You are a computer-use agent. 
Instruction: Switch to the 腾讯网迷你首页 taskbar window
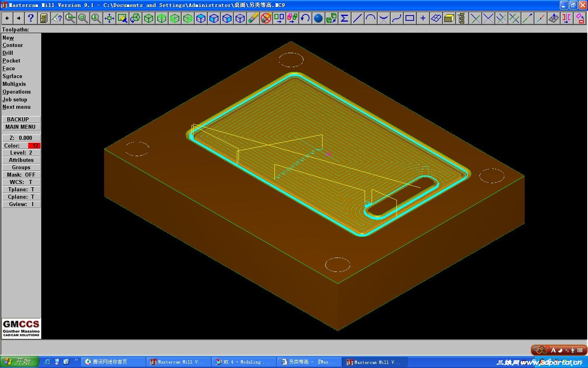(113, 362)
